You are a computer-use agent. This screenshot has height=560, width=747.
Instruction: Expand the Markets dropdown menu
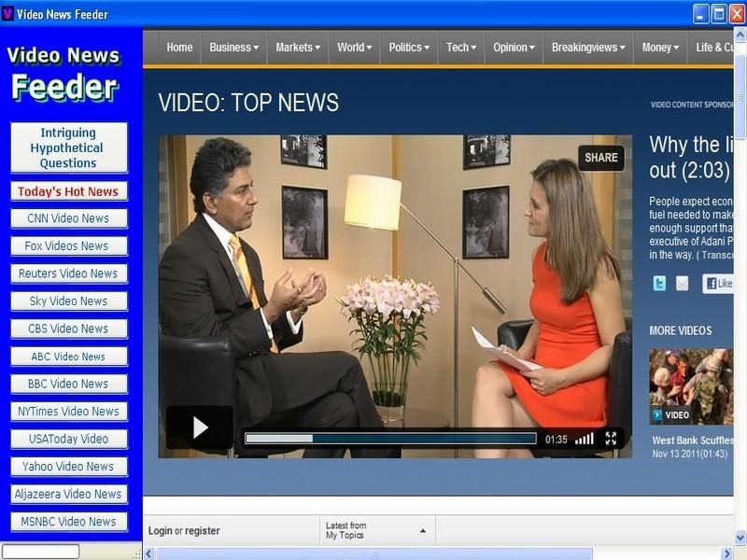pyautogui.click(x=298, y=48)
